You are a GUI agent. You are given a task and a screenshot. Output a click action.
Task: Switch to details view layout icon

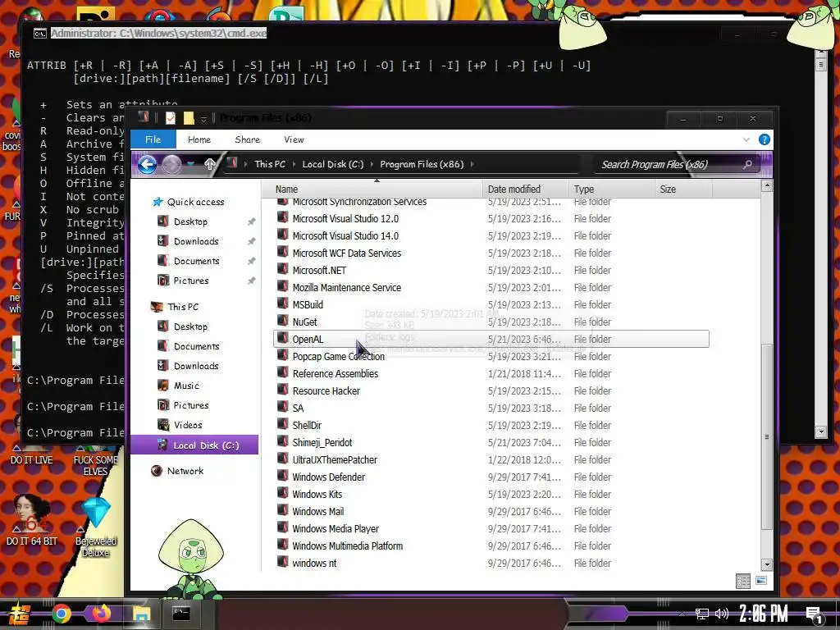(x=743, y=581)
